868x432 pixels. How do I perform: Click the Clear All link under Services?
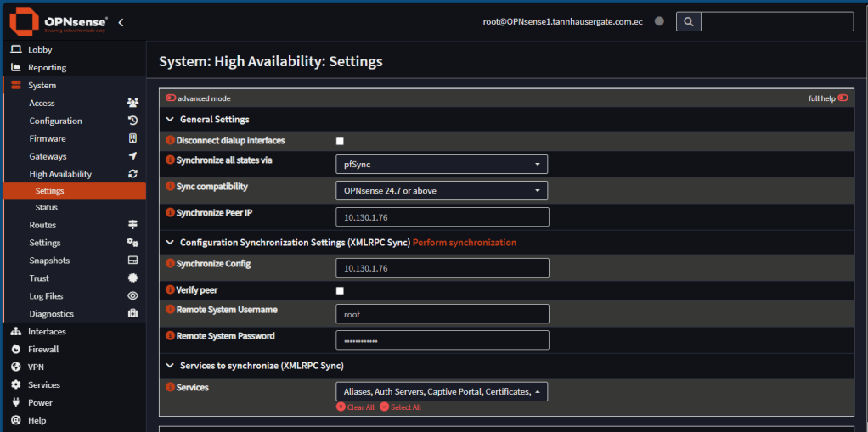pos(356,407)
